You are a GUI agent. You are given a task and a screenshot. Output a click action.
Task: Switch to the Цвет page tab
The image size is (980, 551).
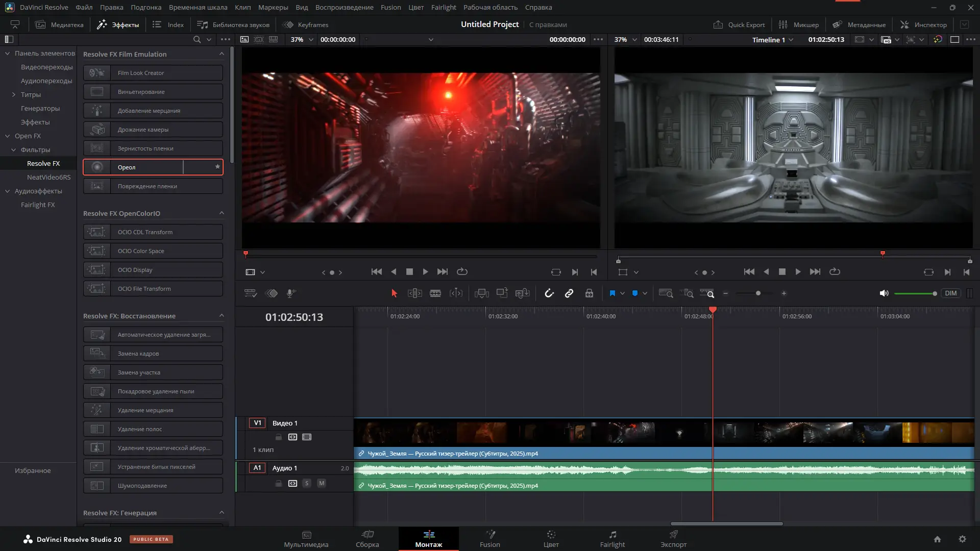point(551,539)
